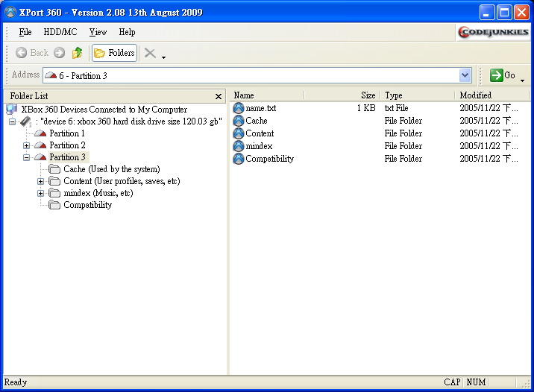
Task: Toggle the Folders pane button
Action: click(x=114, y=53)
